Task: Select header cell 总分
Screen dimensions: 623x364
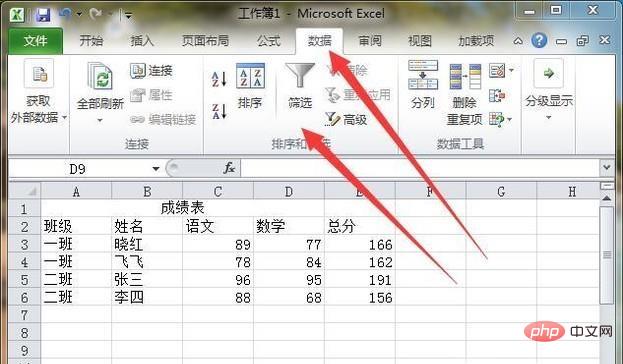Action: (360, 226)
